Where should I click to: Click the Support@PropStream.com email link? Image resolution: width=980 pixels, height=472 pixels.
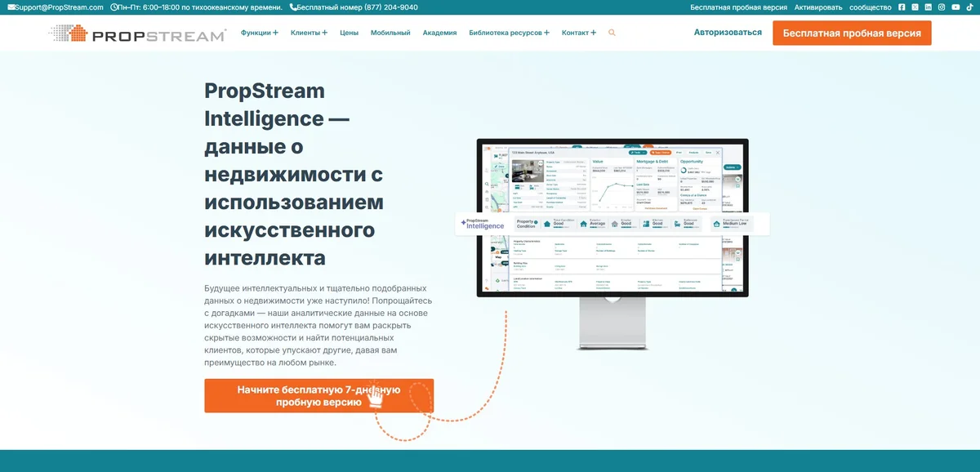coord(56,7)
